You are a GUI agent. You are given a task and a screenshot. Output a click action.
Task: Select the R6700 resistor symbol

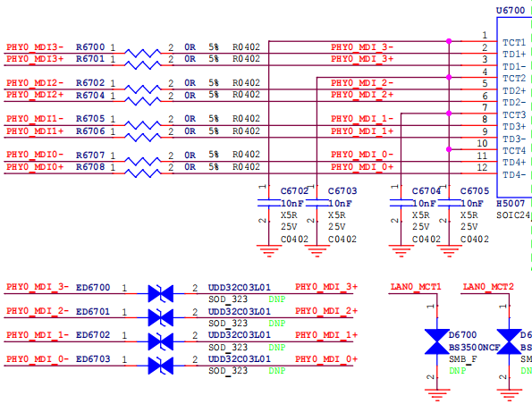point(142,53)
